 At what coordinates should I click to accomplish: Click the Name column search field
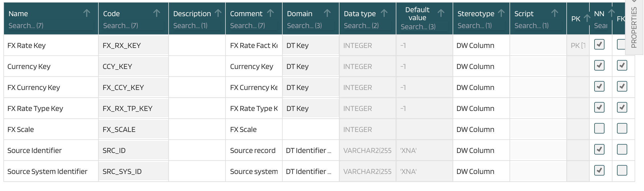[x=51, y=26]
